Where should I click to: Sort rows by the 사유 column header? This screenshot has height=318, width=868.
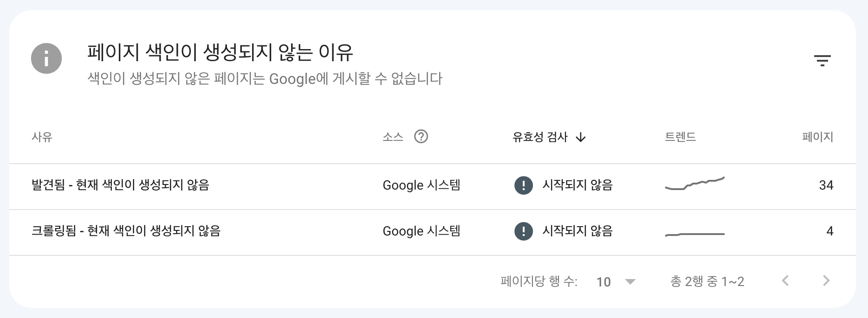point(42,137)
